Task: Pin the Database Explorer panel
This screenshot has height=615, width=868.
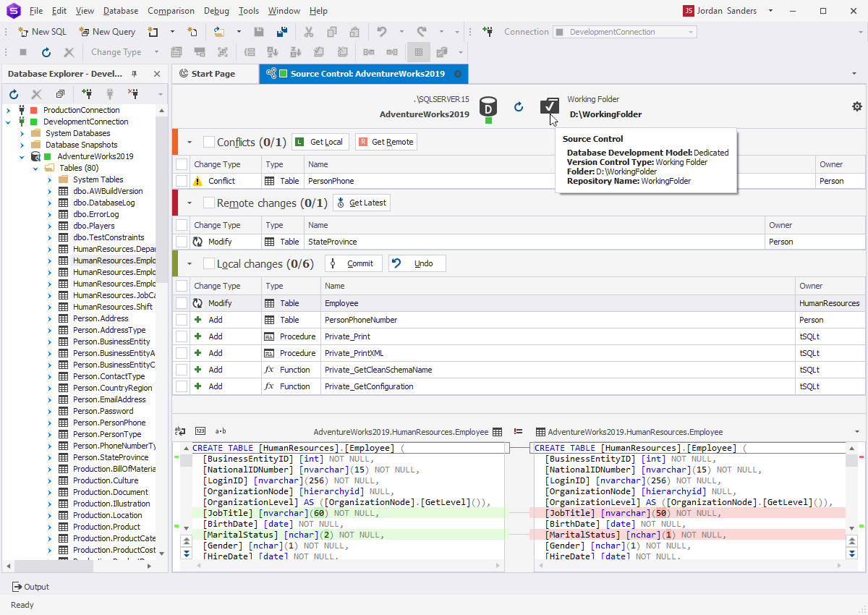Action: 135,74
